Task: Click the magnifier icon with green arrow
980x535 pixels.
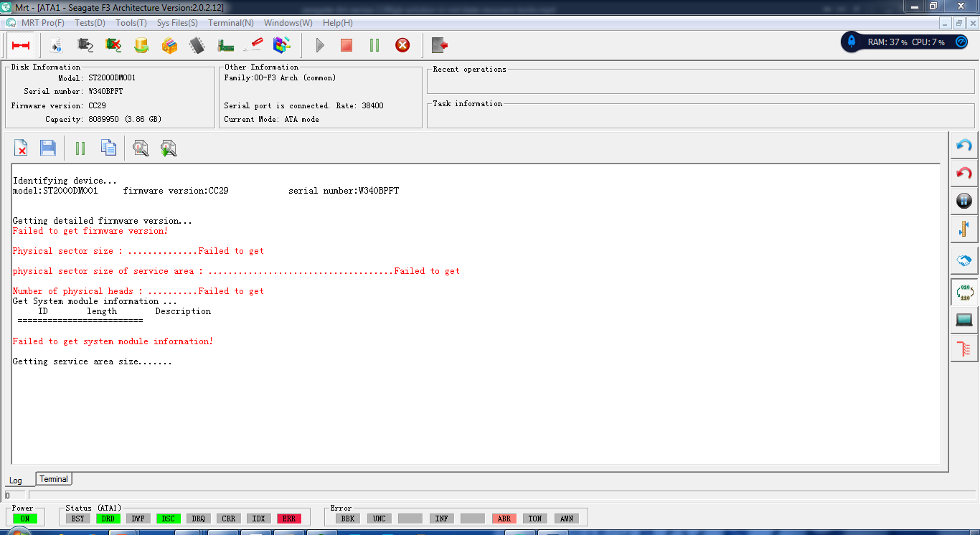Action: (x=169, y=148)
